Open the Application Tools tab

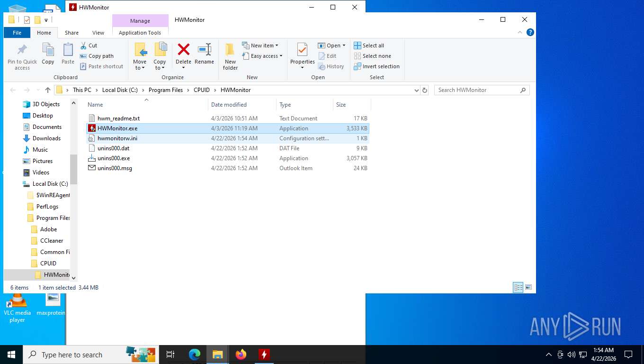coord(140,33)
